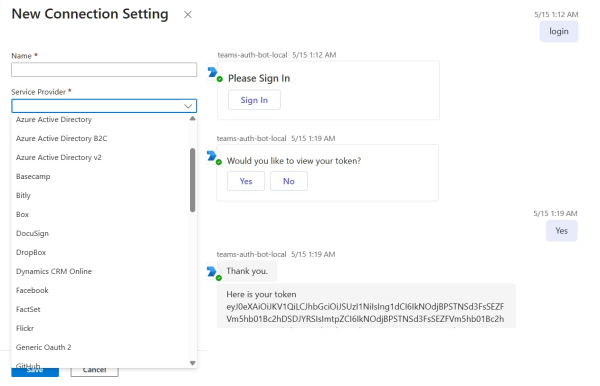
Task: Close the New Connection Setting panel
Action: [x=188, y=15]
